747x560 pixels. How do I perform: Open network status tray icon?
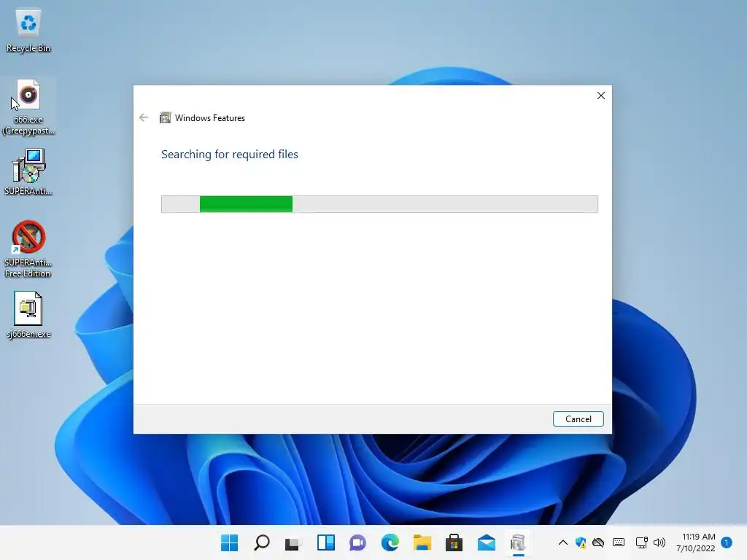pos(642,542)
